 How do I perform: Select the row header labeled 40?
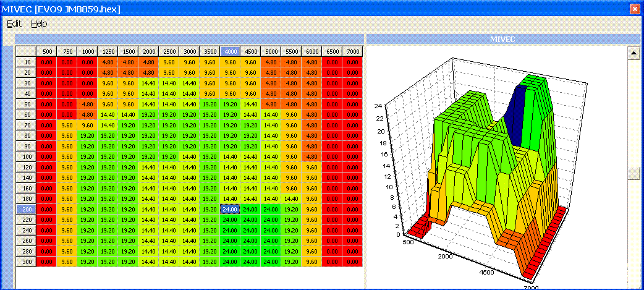pos(27,93)
